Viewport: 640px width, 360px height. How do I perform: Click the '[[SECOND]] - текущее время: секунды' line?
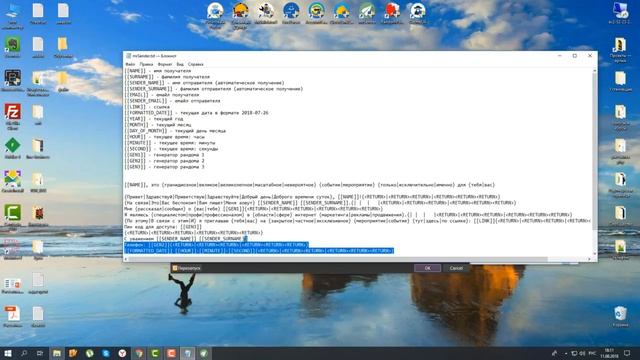[x=171, y=149]
